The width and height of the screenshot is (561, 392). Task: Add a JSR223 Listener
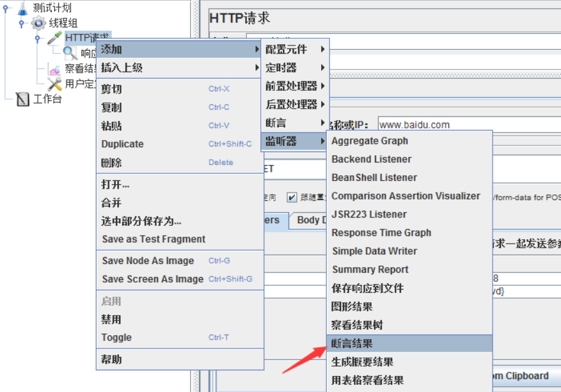click(409, 215)
